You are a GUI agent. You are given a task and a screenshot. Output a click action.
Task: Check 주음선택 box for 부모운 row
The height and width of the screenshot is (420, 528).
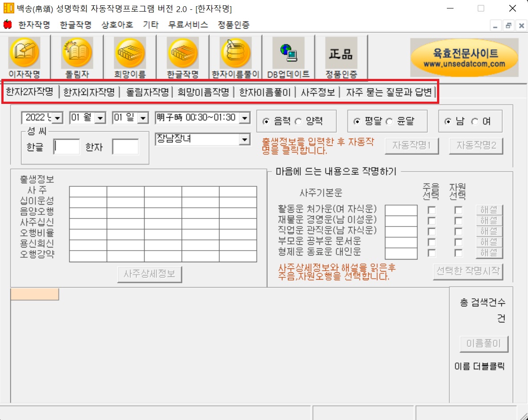431,243
